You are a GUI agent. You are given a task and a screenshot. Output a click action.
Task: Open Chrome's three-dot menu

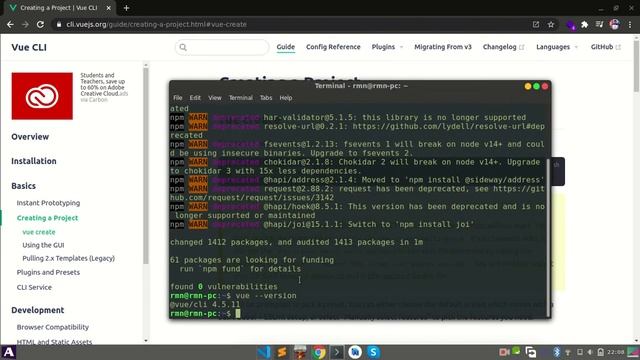630,24
